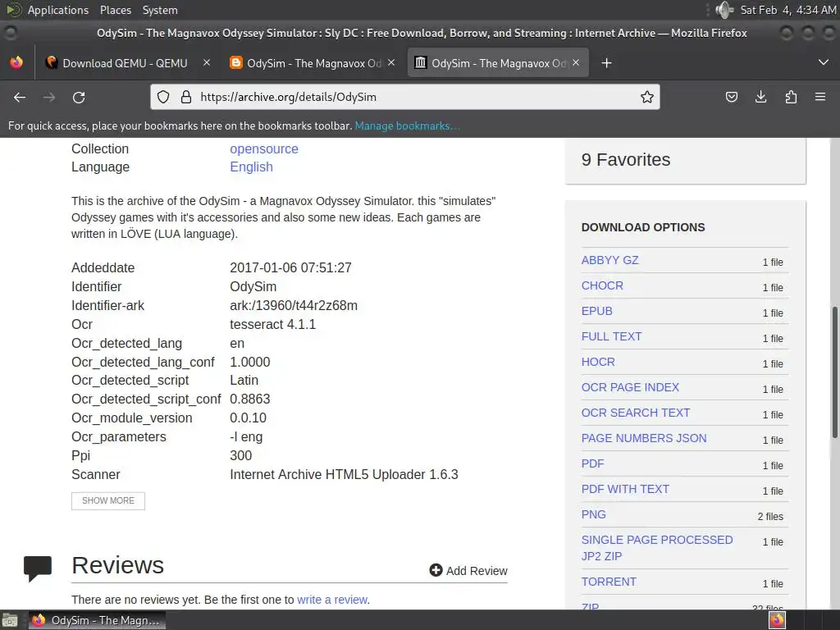Open Firefox View icon in tab bar
Screen dimensions: 840x630
point(16,62)
